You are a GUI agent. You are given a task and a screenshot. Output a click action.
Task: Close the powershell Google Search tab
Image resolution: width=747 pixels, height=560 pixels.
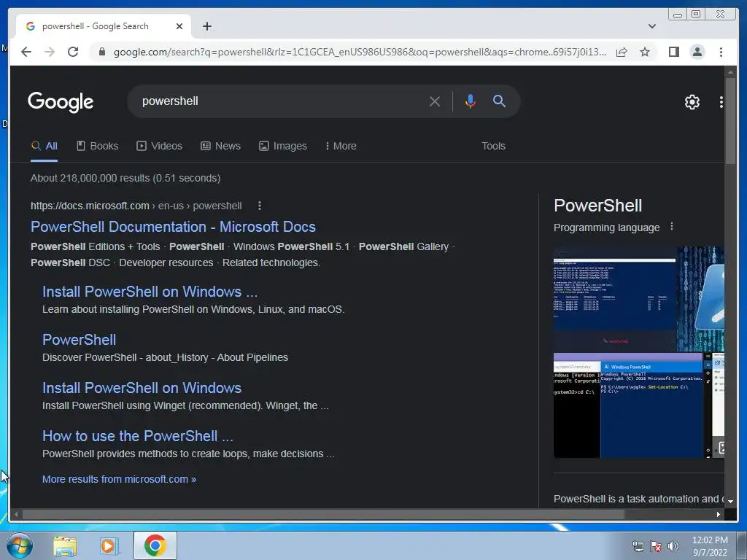pyautogui.click(x=179, y=26)
